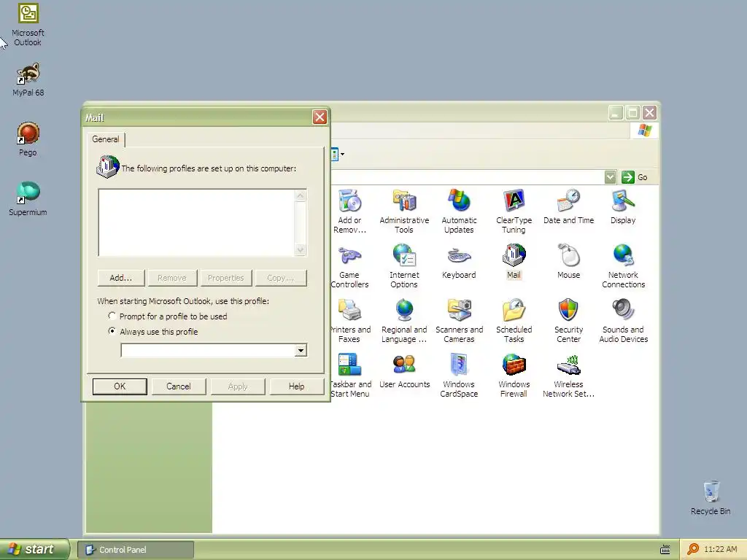The image size is (747, 560).
Task: Click Cancel in the Mail dialog
Action: click(179, 386)
